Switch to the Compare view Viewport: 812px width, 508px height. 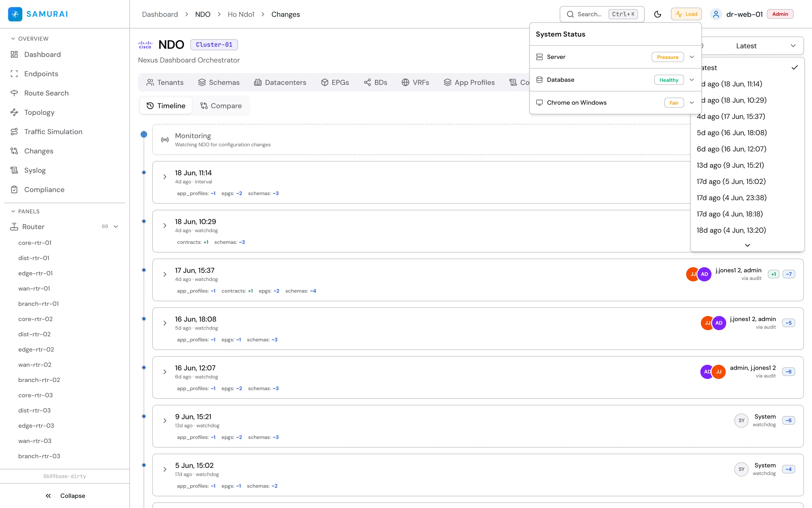pyautogui.click(x=221, y=106)
